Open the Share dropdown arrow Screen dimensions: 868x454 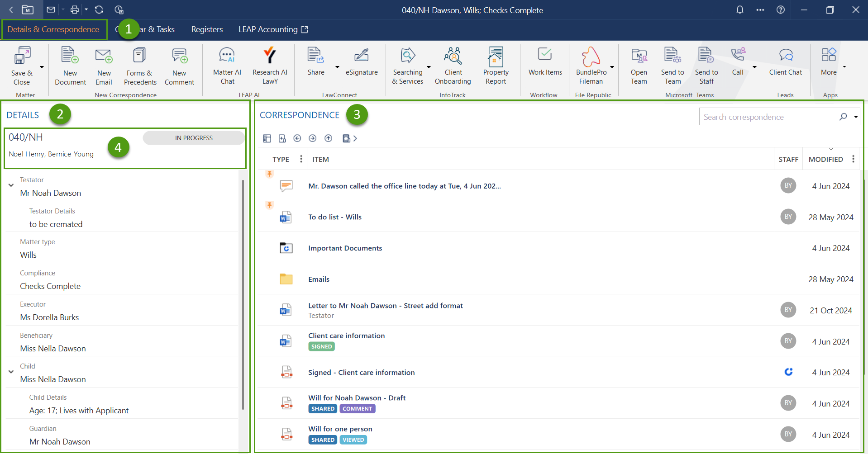(x=337, y=67)
